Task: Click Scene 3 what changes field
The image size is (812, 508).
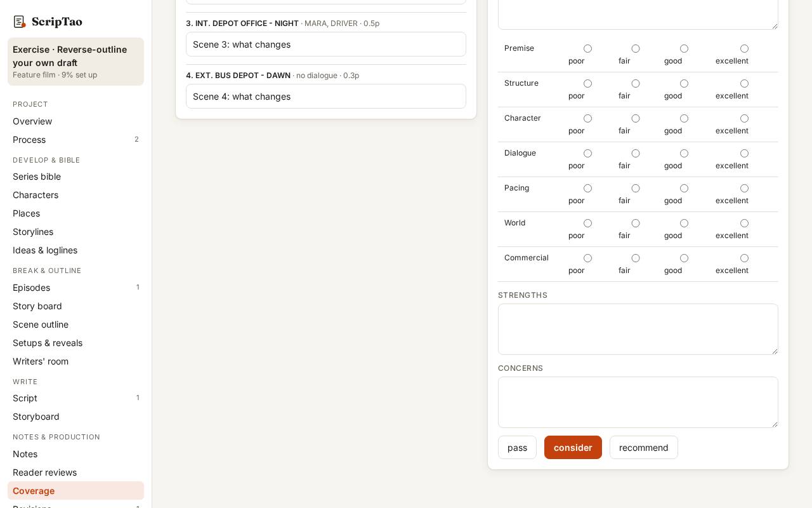Action: pyautogui.click(x=326, y=44)
